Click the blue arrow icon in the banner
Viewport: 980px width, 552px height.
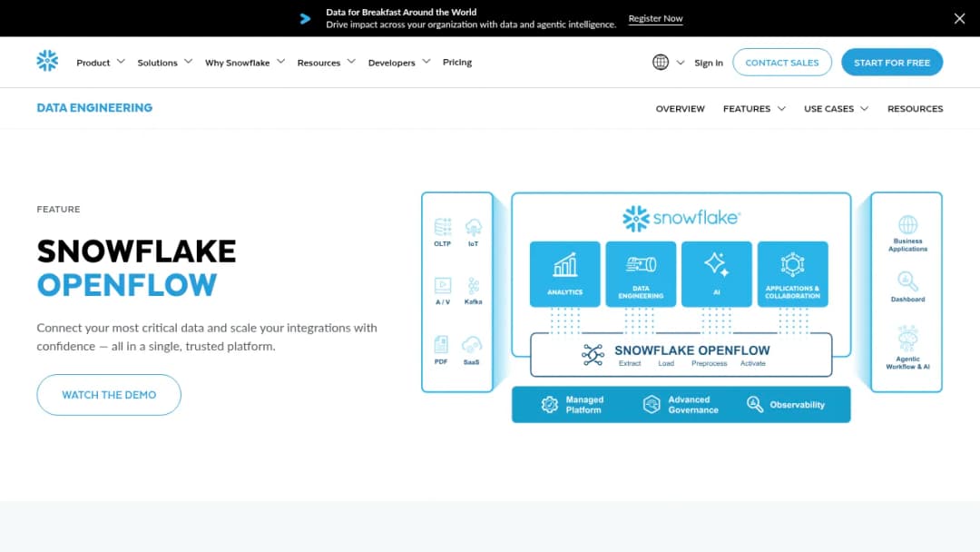click(305, 19)
